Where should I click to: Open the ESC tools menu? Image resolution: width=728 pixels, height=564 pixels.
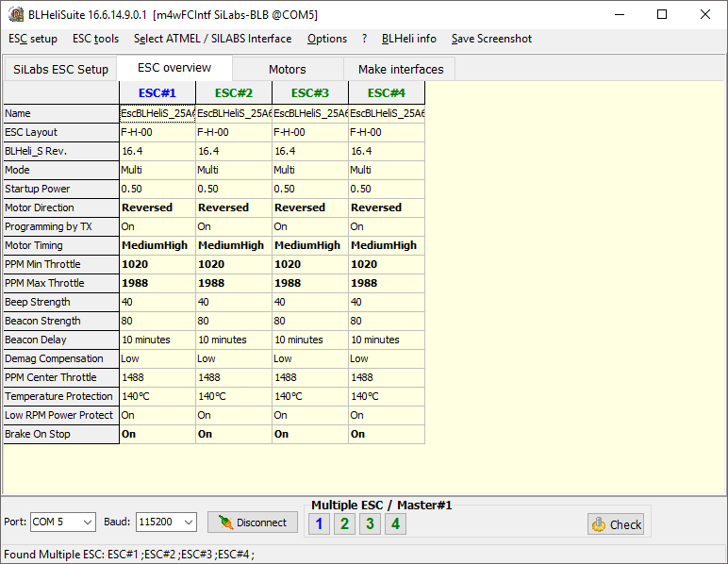click(x=95, y=39)
